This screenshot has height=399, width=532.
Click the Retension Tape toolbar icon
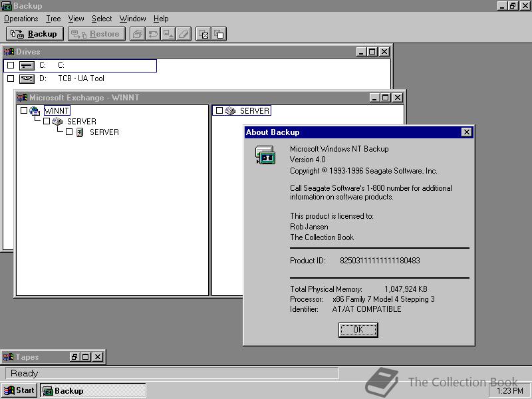[153, 34]
